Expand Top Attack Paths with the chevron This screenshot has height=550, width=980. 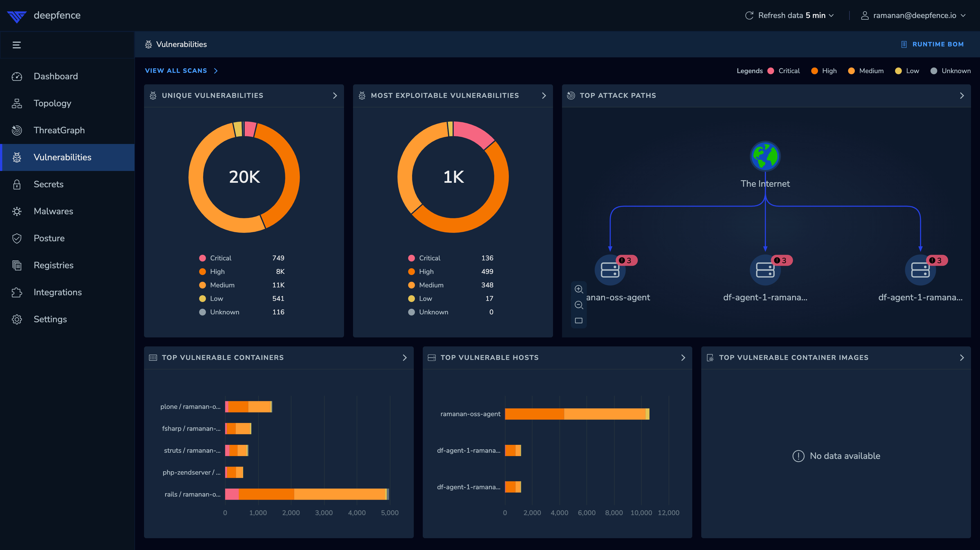pyautogui.click(x=962, y=96)
